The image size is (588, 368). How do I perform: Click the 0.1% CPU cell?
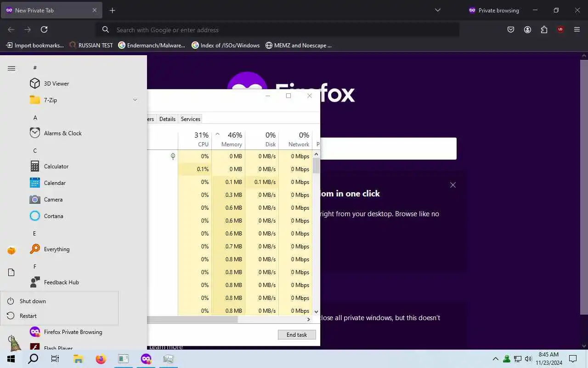coord(195,169)
